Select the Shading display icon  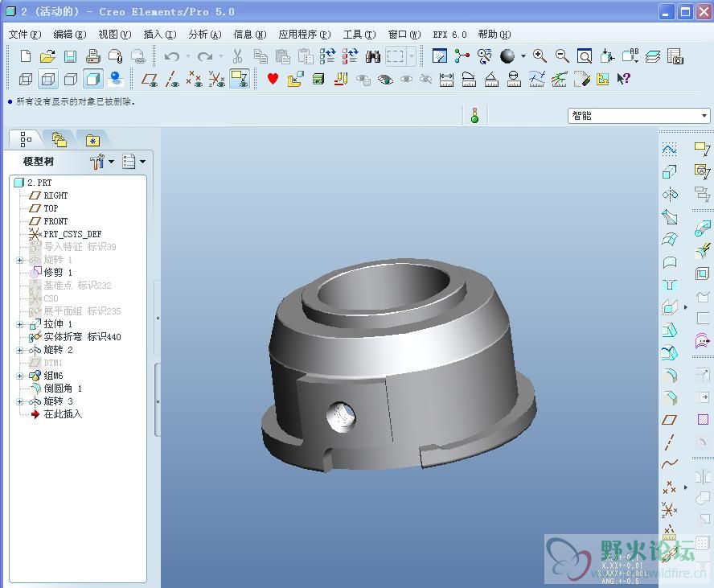tap(93, 80)
